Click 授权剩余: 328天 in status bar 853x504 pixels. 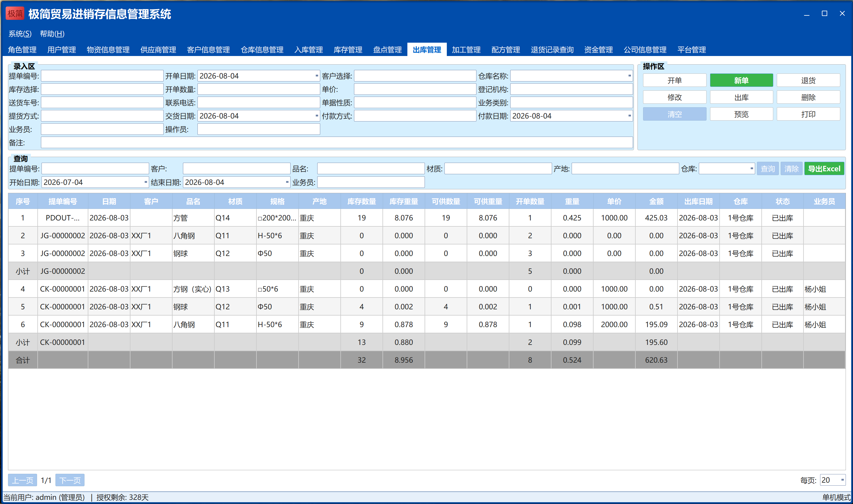[x=122, y=497]
